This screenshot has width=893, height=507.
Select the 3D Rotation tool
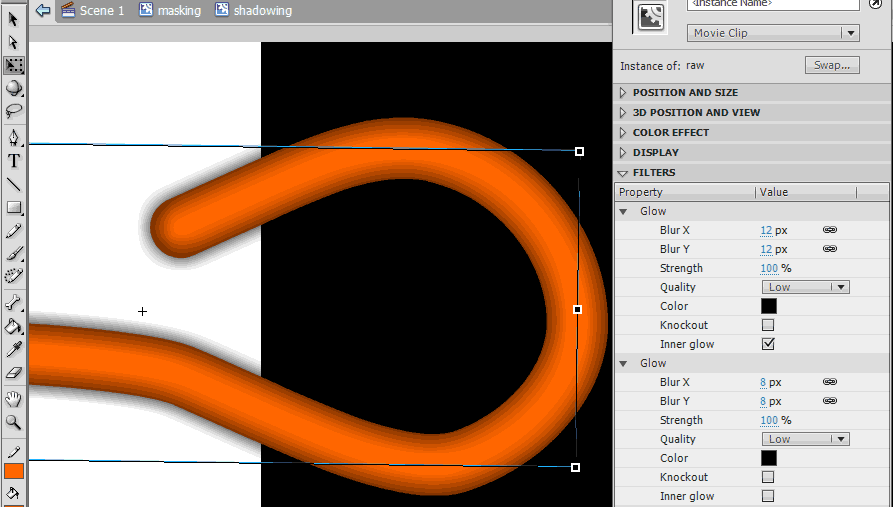pos(14,88)
